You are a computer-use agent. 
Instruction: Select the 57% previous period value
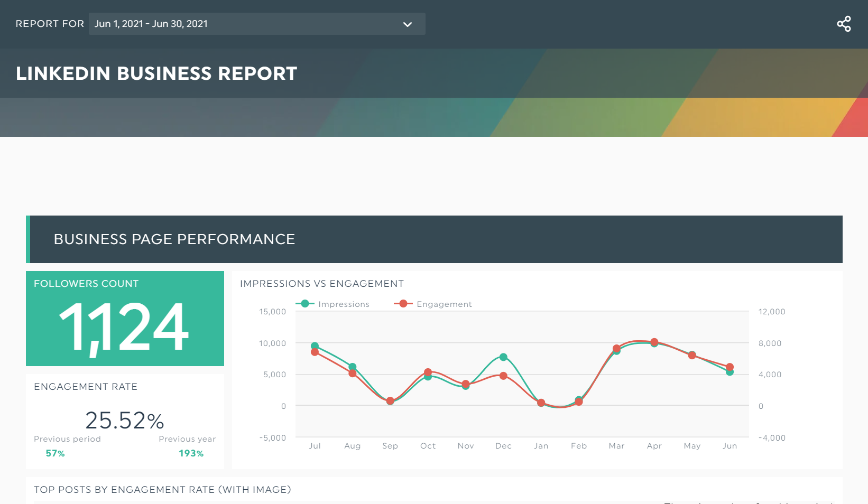point(55,453)
